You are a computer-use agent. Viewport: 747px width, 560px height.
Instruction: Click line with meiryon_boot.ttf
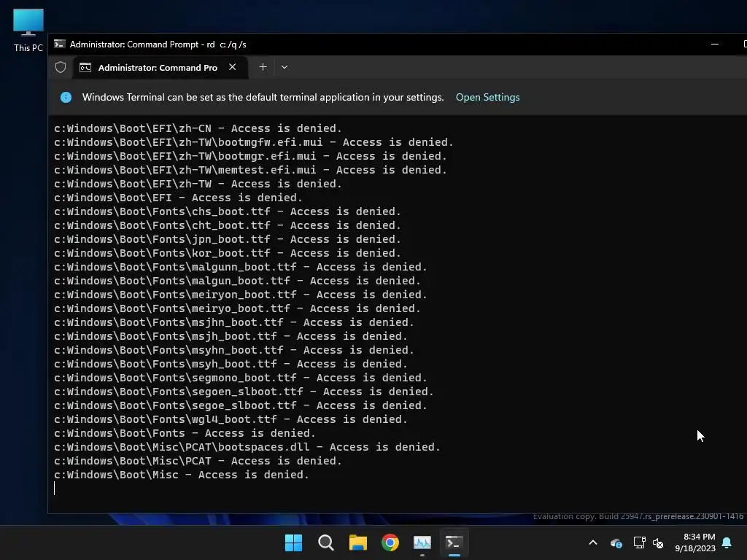(x=241, y=295)
